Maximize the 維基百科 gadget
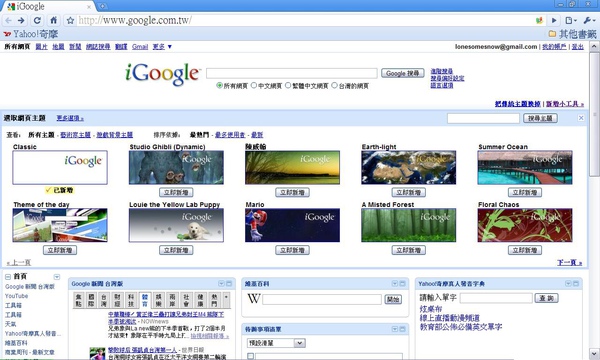Screen dimensions: 600x360 tap(403, 283)
